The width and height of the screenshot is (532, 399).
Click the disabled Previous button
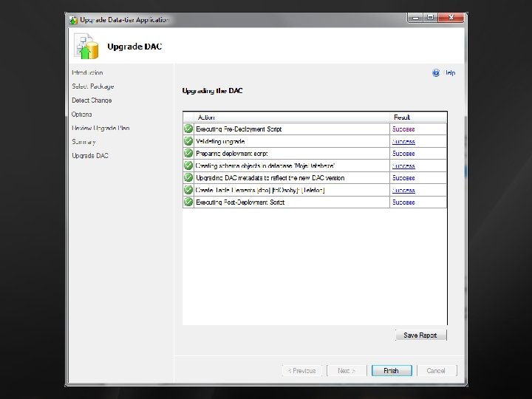pyautogui.click(x=302, y=370)
